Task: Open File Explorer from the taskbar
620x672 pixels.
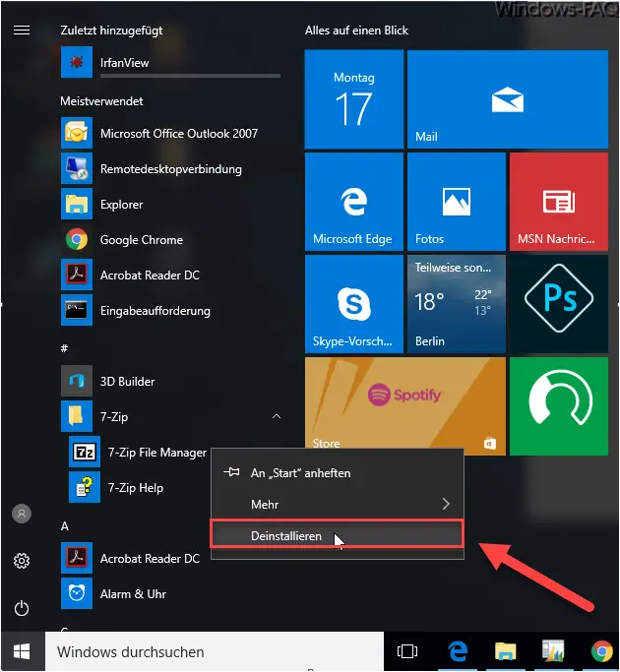Action: [x=506, y=651]
